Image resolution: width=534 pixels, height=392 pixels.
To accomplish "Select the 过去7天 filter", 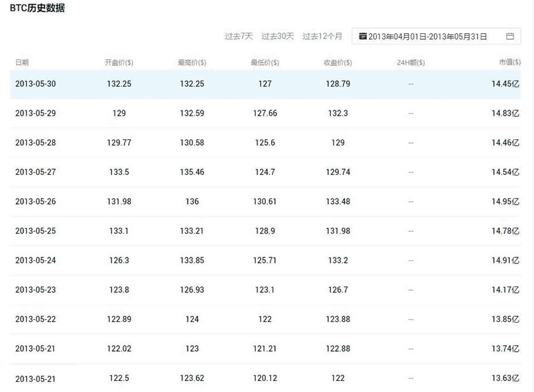I will click(x=239, y=36).
